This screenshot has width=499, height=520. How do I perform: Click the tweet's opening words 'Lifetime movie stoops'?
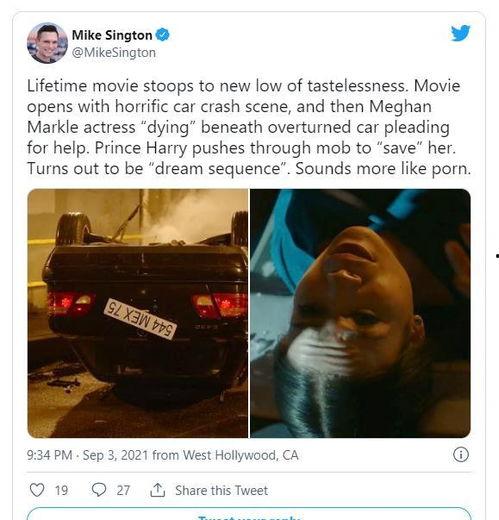click(x=110, y=86)
